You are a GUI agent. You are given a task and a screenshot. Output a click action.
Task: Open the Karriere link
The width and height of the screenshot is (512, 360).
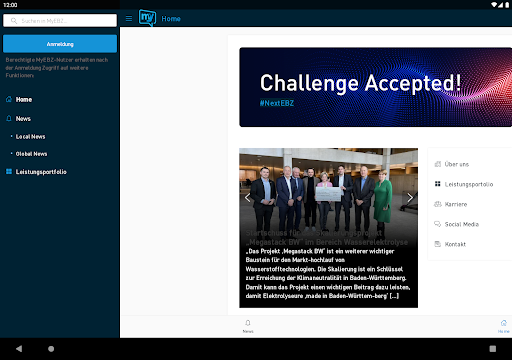click(x=456, y=204)
